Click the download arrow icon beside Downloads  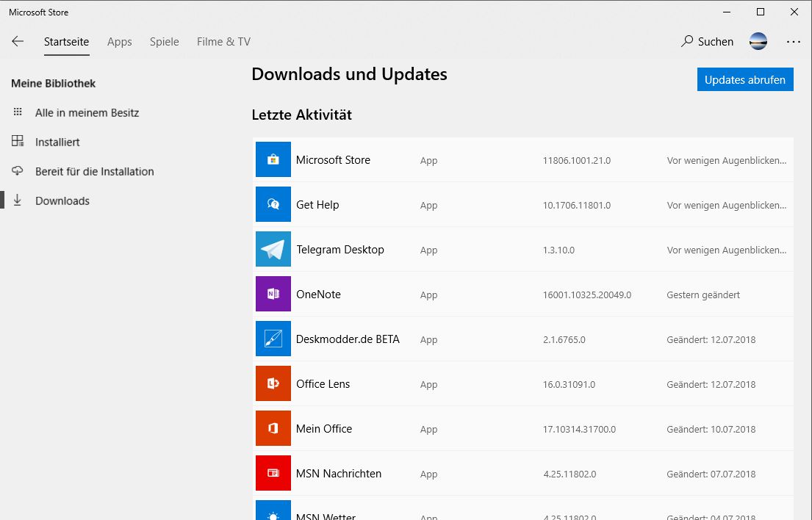(x=18, y=201)
